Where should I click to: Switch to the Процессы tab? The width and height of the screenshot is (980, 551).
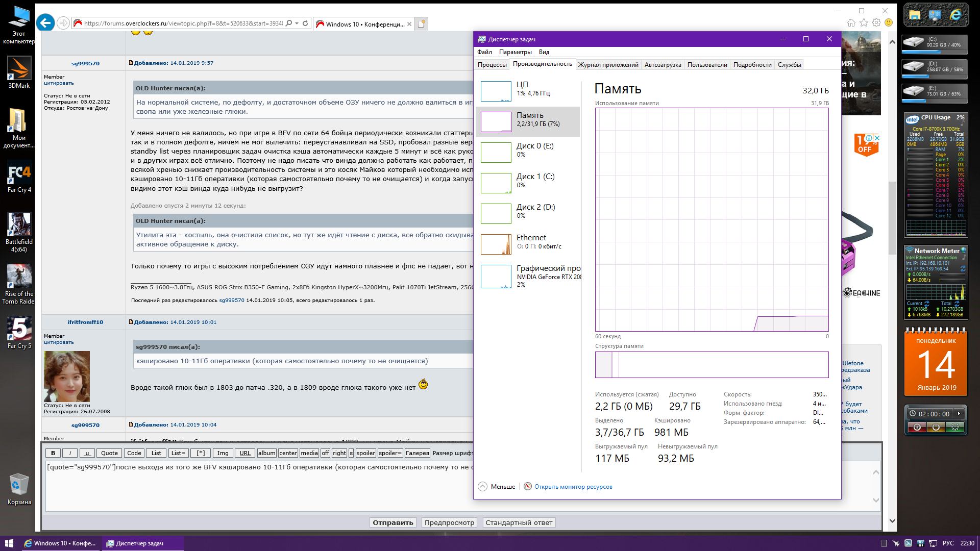492,65
